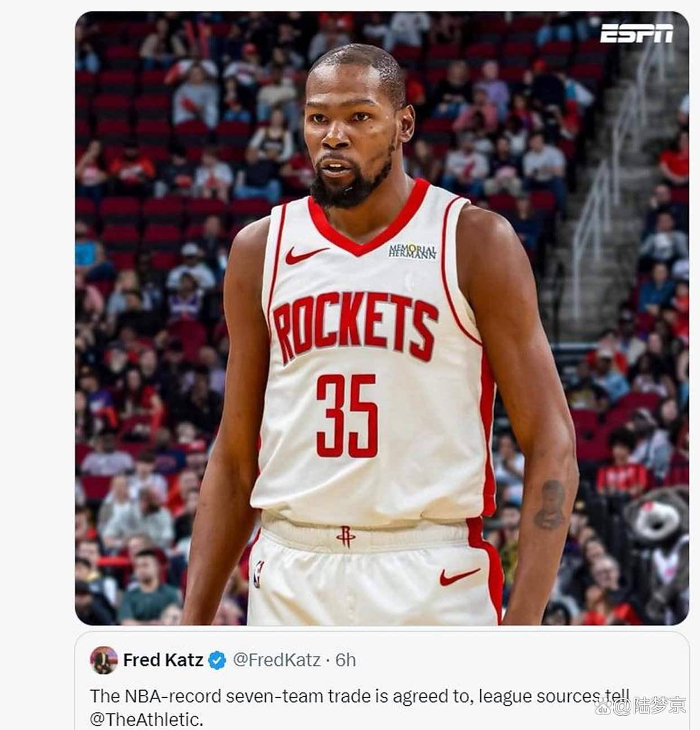This screenshot has height=730, width=700.
Task: Click the arm tattoo in the photo
Action: click(x=550, y=505)
